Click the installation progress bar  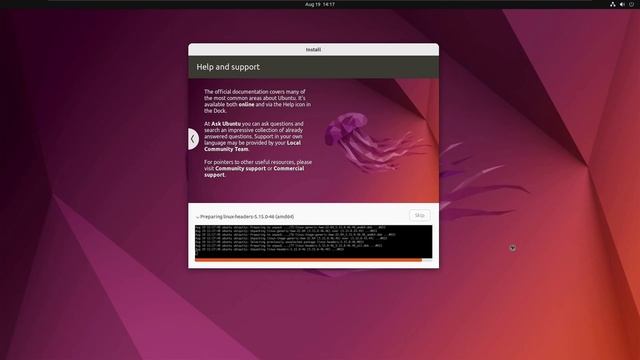pos(313,260)
